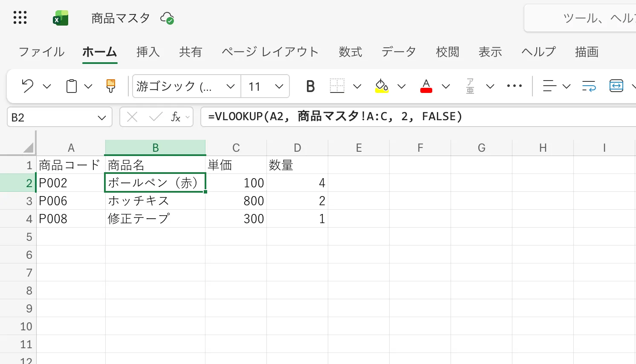Viewport: 636px width, 364px height.
Task: Expand border styles dropdown arrow
Action: click(357, 87)
